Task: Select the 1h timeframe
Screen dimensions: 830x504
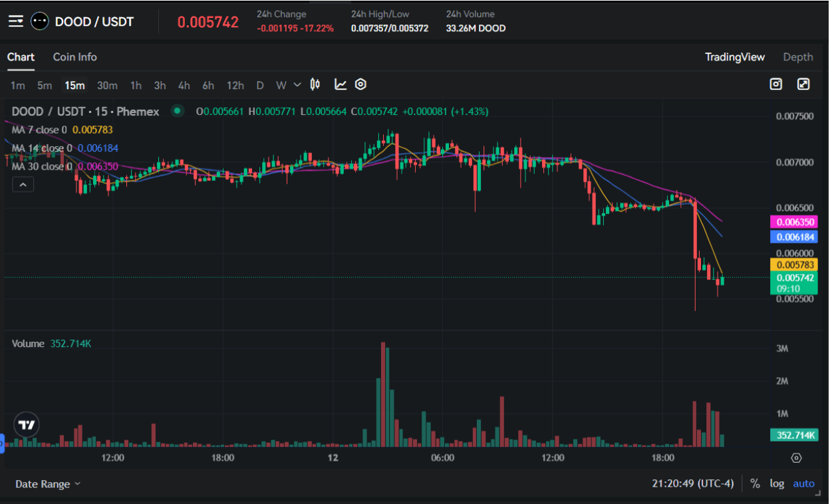Action: click(136, 85)
